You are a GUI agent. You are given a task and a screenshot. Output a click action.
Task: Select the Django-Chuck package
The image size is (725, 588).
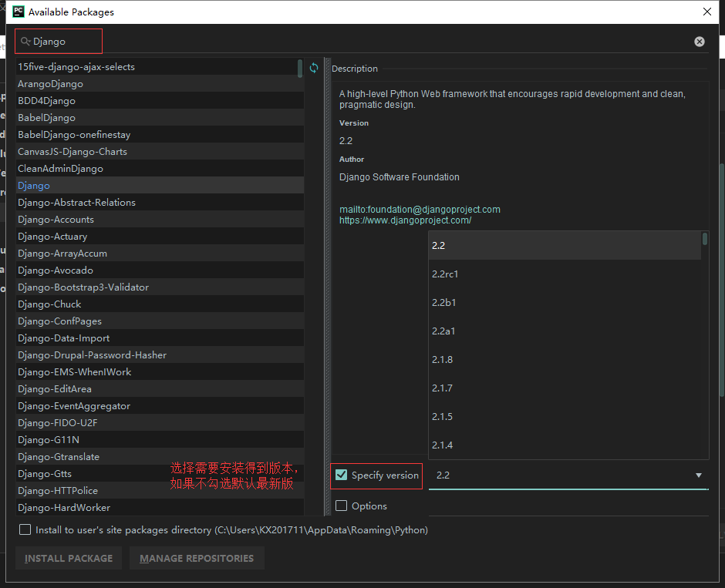pyautogui.click(x=160, y=304)
